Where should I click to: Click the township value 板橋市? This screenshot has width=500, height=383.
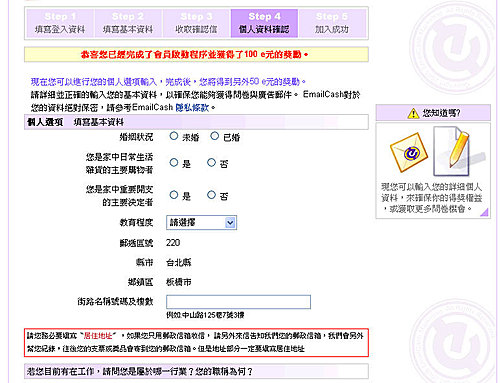[179, 282]
